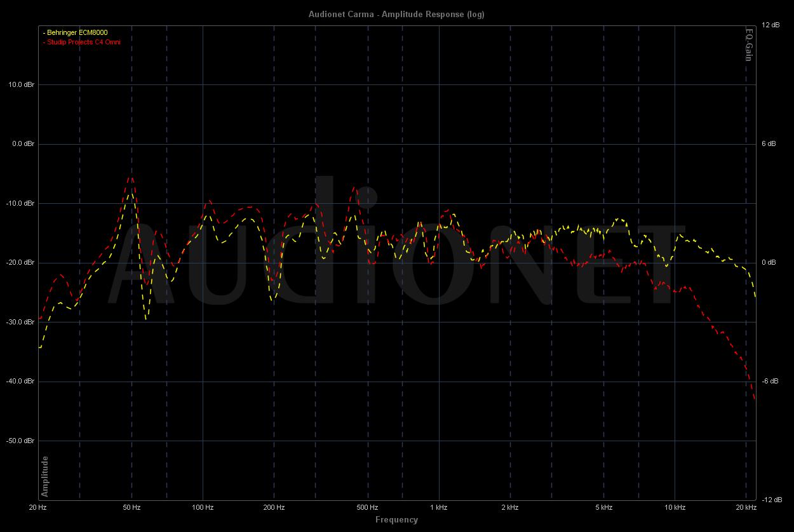Click the 5 kHz tick label
Screen dimensions: 794x532
click(603, 508)
